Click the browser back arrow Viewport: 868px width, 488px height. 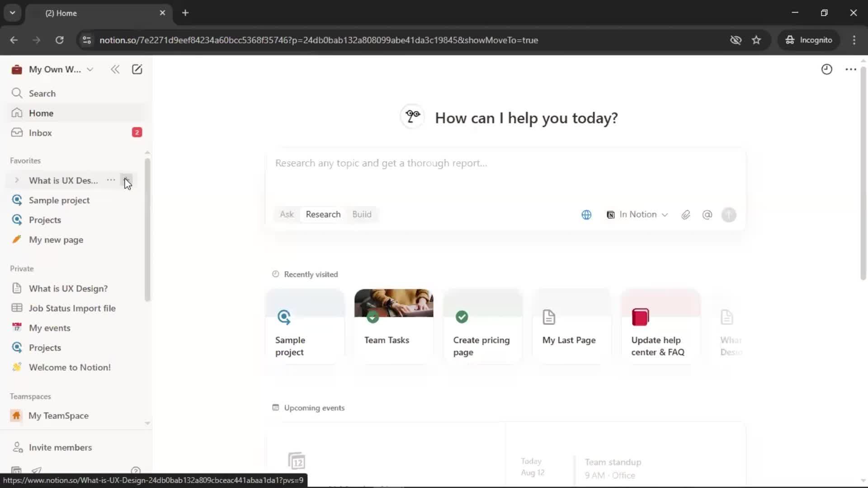[x=14, y=40]
